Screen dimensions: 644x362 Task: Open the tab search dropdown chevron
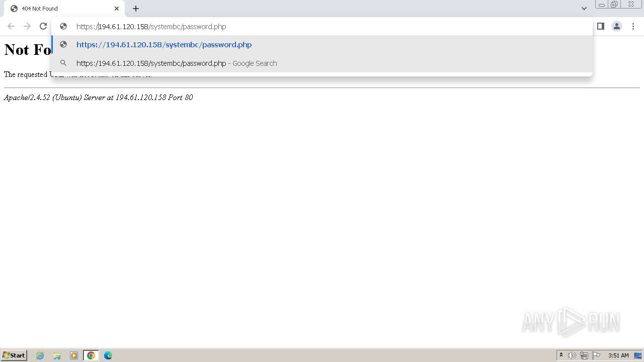click(x=584, y=9)
